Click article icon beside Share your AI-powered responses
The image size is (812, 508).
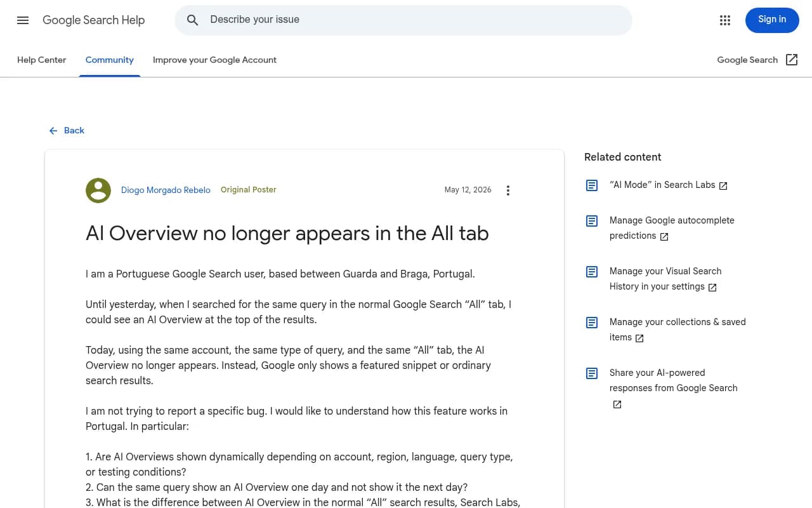click(x=592, y=373)
